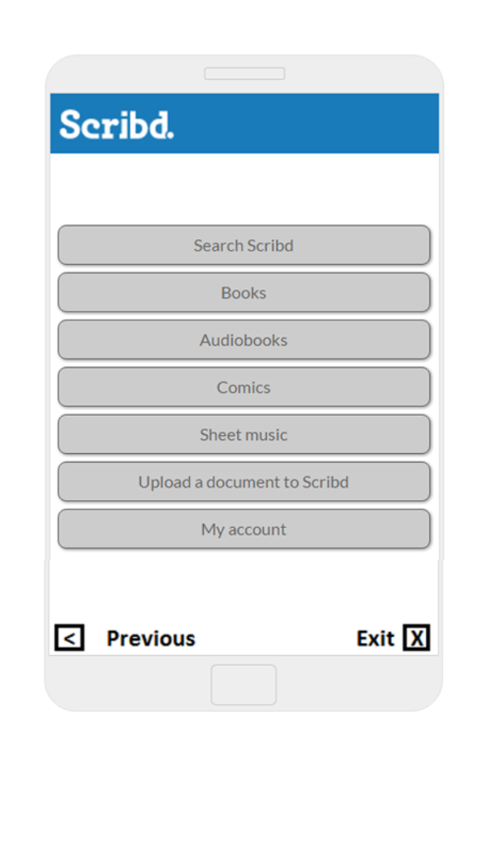Click the empty space below My account
The height and width of the screenshot is (841, 504).
[x=244, y=586]
